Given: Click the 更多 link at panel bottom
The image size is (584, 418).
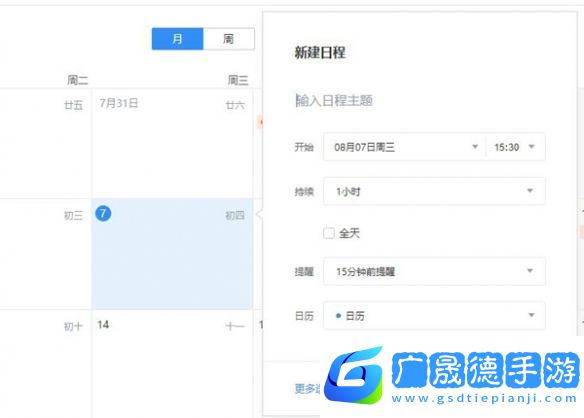Looking at the screenshot, I should (x=307, y=388).
